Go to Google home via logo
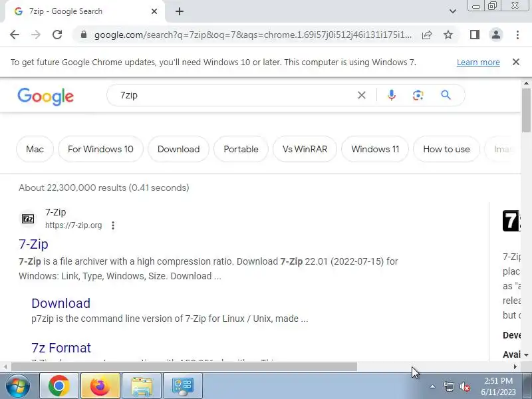This screenshot has width=532, height=399. click(45, 96)
